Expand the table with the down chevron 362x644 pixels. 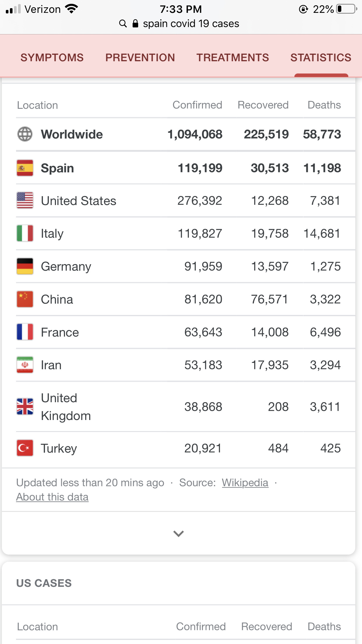178,533
